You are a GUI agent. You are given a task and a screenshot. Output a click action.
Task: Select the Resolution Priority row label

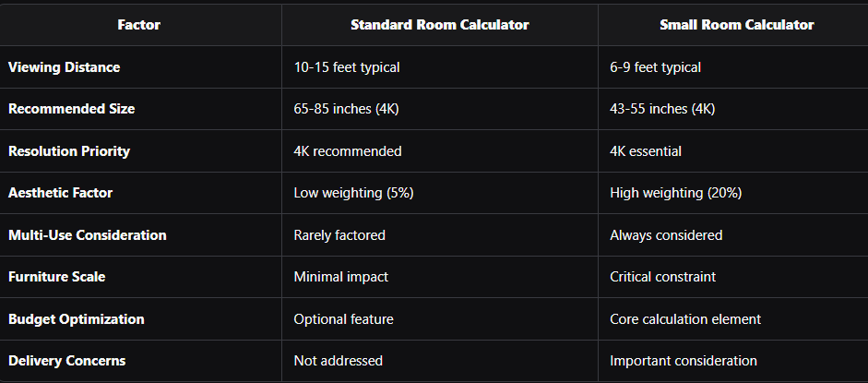pos(69,150)
